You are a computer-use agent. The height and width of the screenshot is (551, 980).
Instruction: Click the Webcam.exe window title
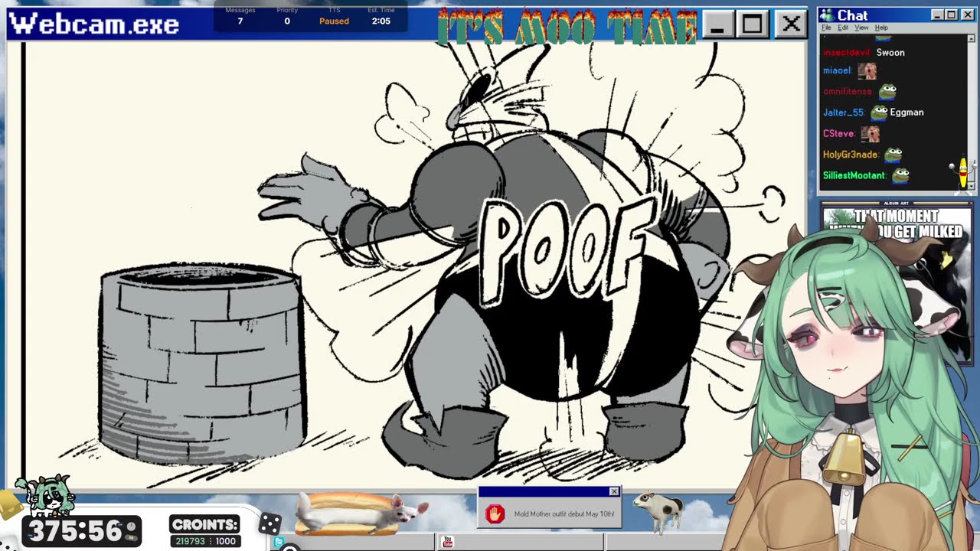94,24
